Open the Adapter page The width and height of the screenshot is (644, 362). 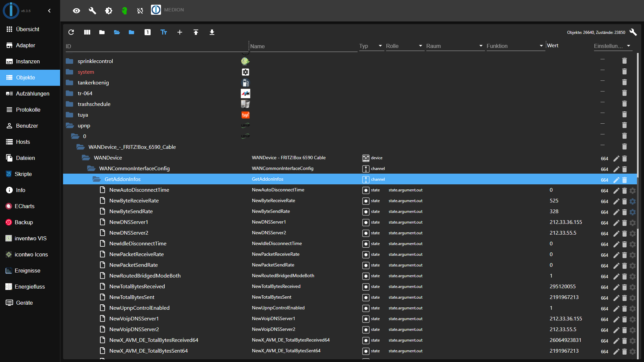[x=30, y=45]
